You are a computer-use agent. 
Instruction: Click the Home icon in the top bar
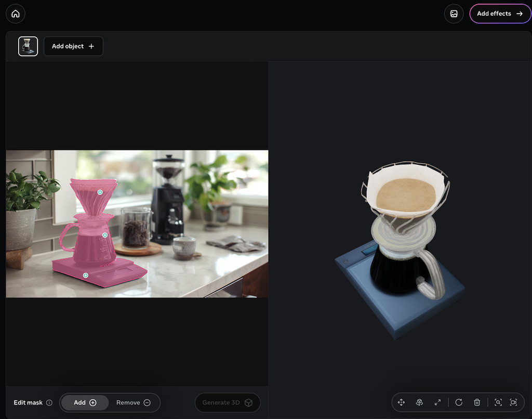(x=15, y=14)
